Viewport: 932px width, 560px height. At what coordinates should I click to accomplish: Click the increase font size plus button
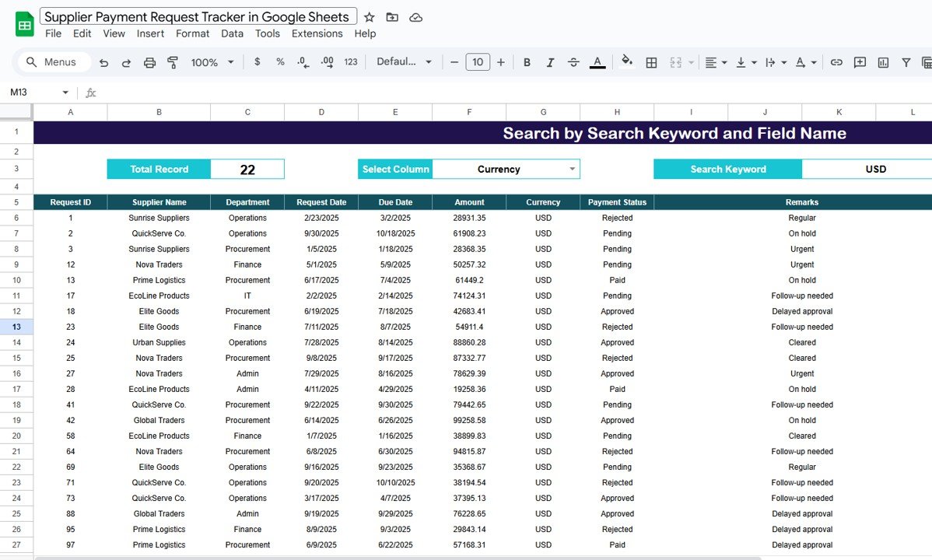coord(500,62)
